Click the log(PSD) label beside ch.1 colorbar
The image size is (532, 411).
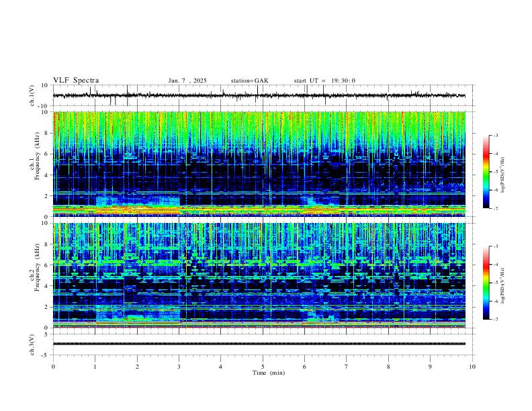pos(502,175)
